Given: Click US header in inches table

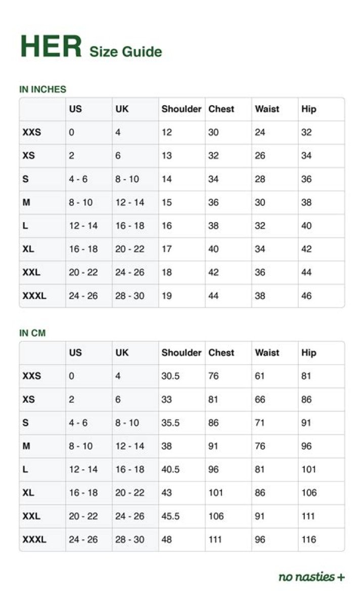Looking at the screenshot, I should pos(75,109).
